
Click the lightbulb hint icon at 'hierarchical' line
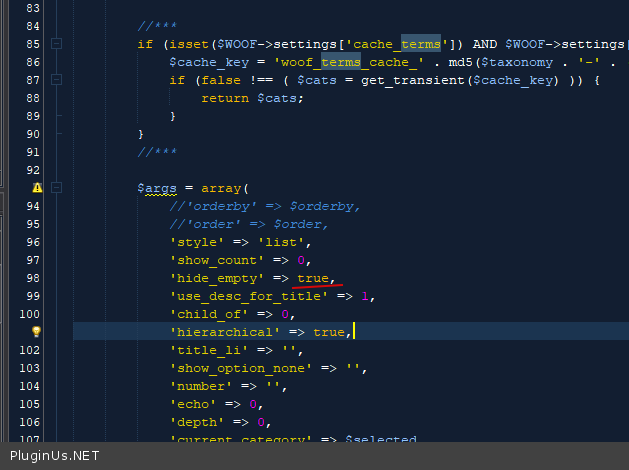[37, 331]
